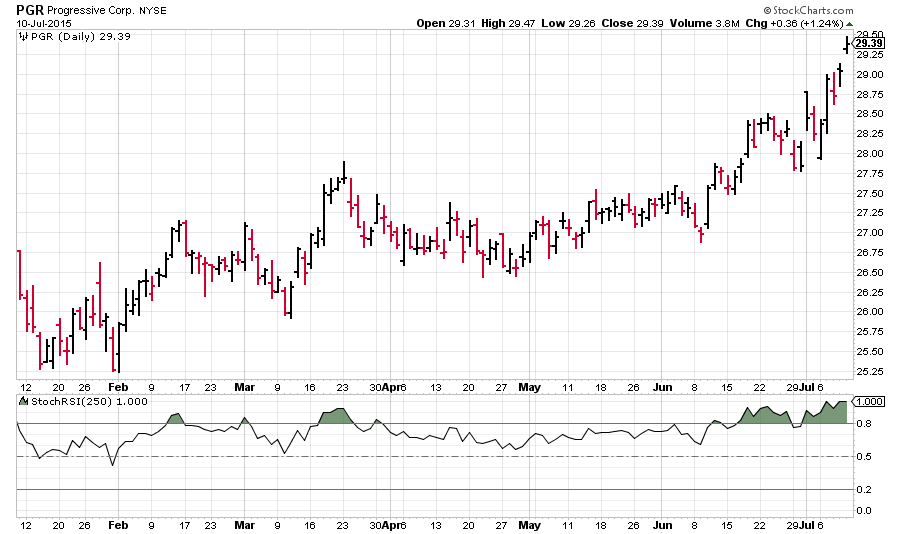Click the 28.00 price axis label

pos(870,154)
